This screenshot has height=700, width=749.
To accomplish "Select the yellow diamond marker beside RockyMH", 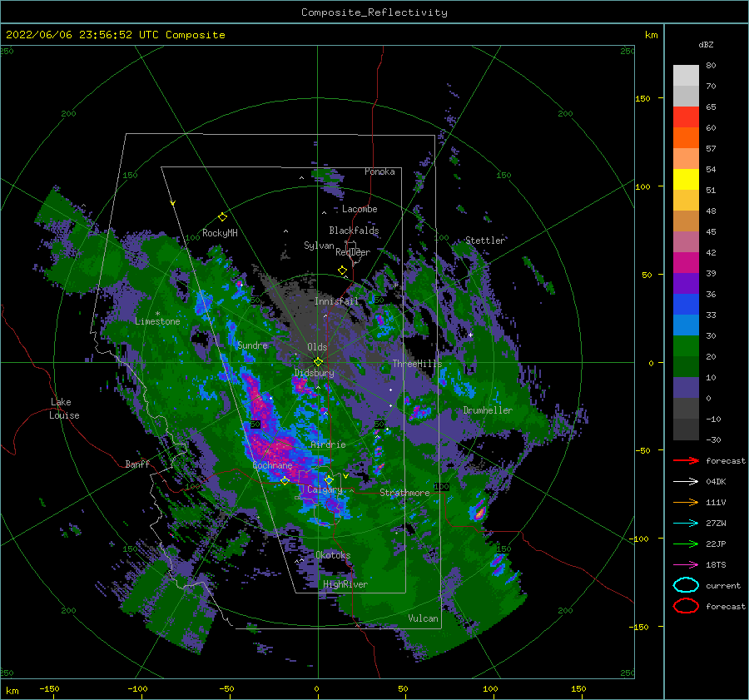I will [x=222, y=217].
